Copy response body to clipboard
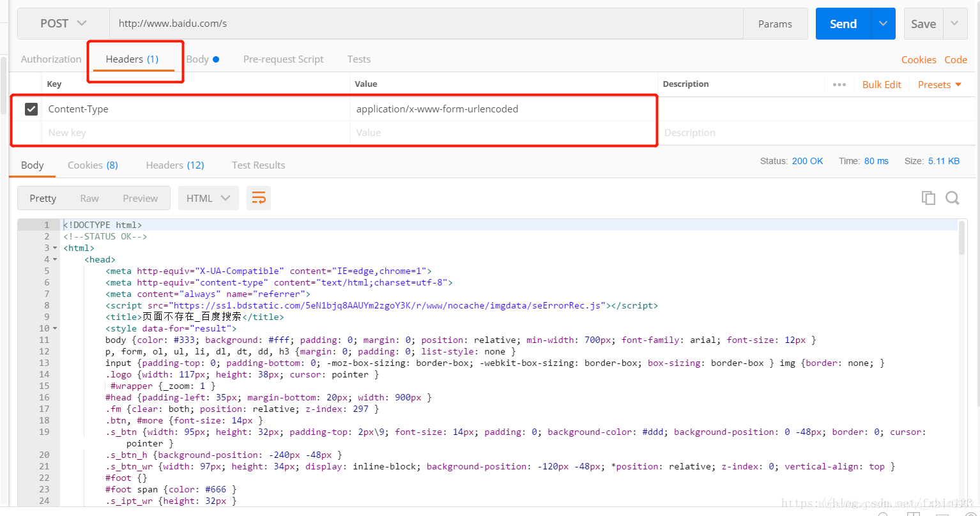980x516 pixels. (928, 198)
